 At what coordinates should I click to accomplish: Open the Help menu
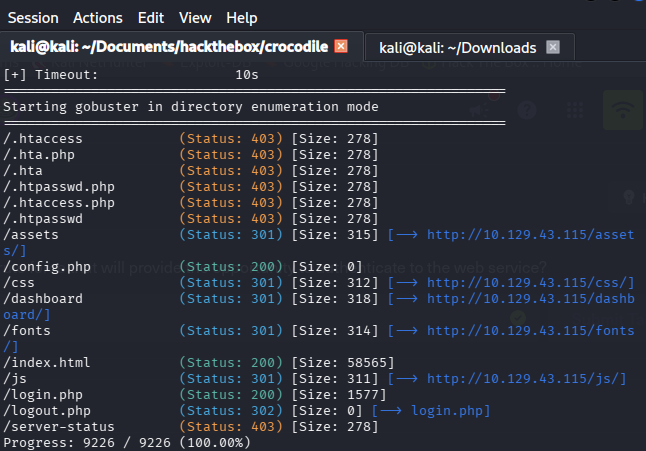coord(241,18)
